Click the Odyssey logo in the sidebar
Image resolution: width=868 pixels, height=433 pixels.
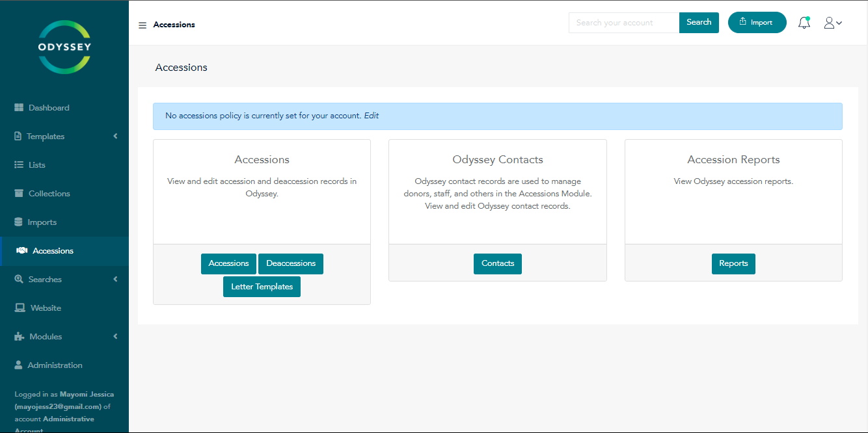pyautogui.click(x=64, y=47)
